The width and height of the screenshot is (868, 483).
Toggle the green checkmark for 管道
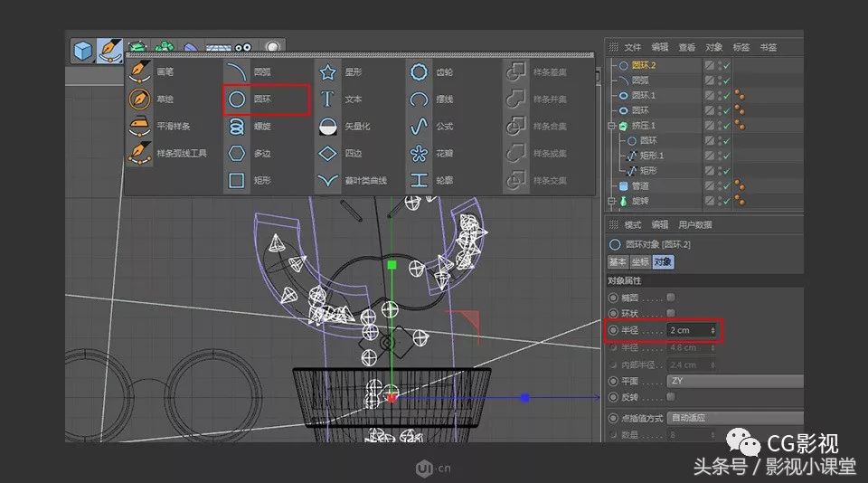click(x=727, y=186)
